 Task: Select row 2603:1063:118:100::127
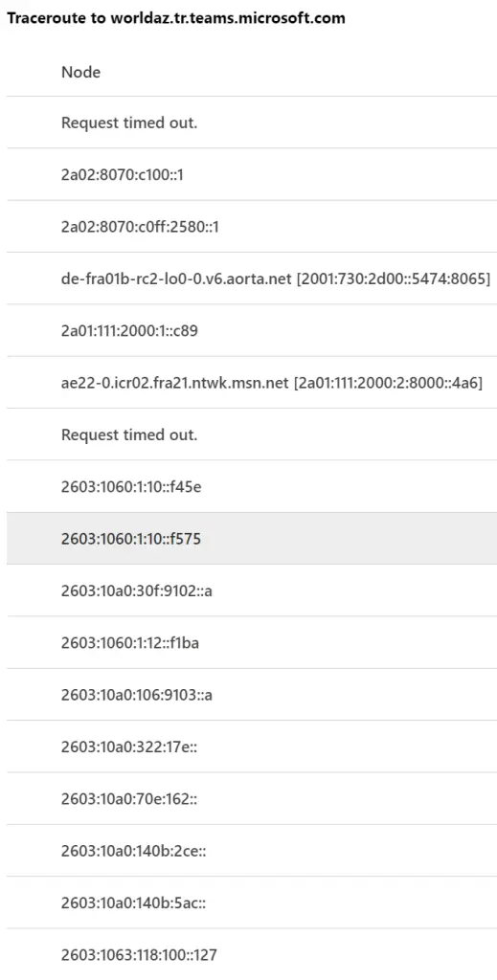(251, 954)
